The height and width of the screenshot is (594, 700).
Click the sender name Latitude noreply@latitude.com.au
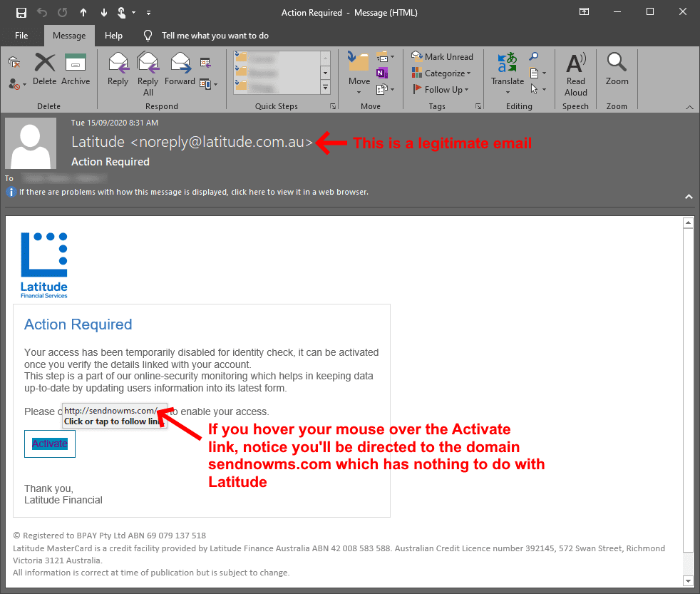coord(192,142)
